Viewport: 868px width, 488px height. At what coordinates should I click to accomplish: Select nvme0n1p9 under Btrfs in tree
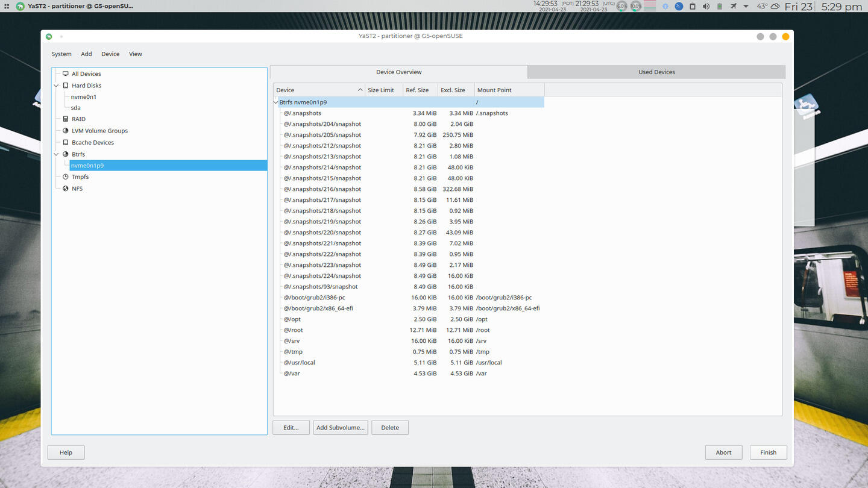(168, 165)
